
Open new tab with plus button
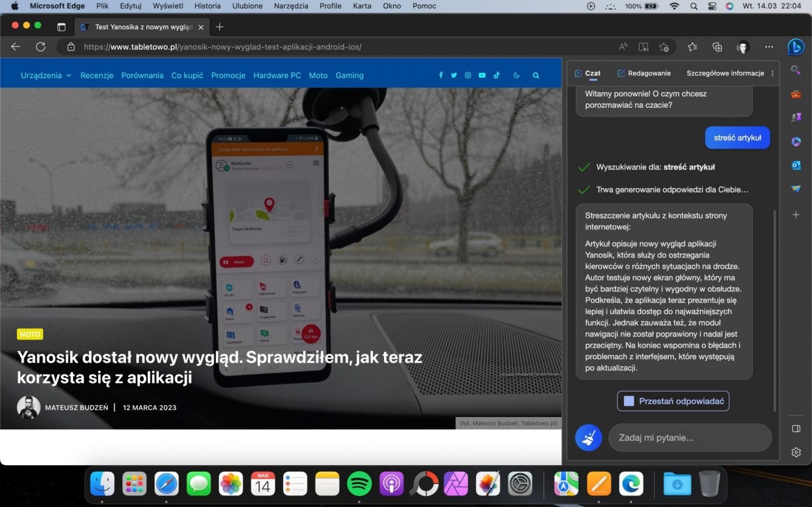click(x=219, y=27)
